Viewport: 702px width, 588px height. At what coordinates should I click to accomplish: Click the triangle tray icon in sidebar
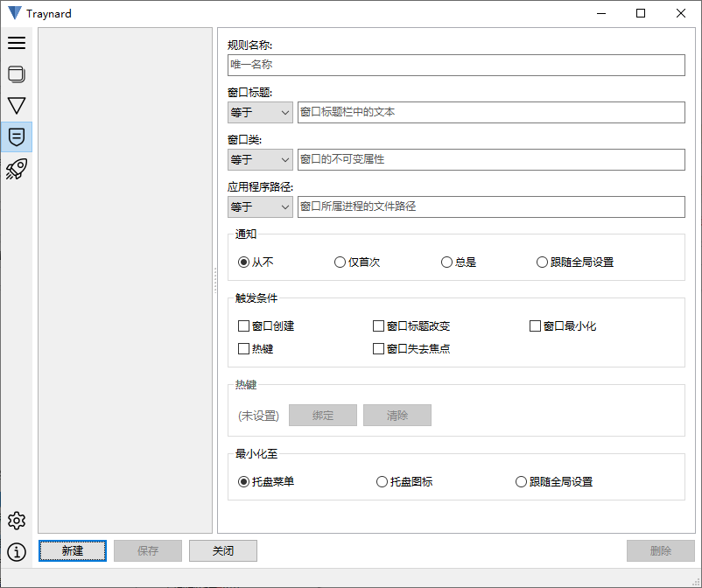[x=17, y=105]
